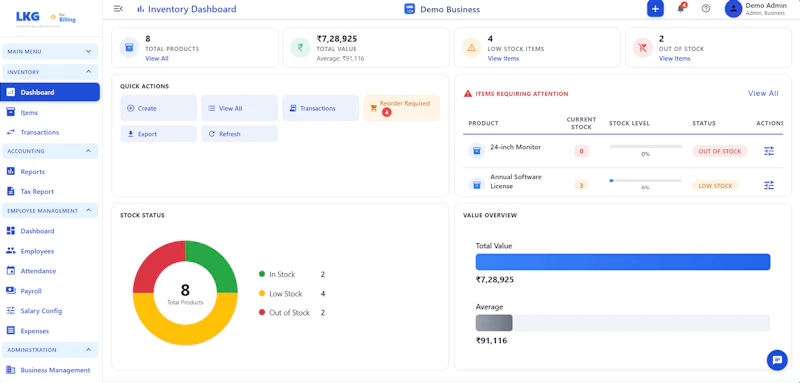
Task: Click the Low Stock warning triangle icon
Action: click(x=471, y=47)
